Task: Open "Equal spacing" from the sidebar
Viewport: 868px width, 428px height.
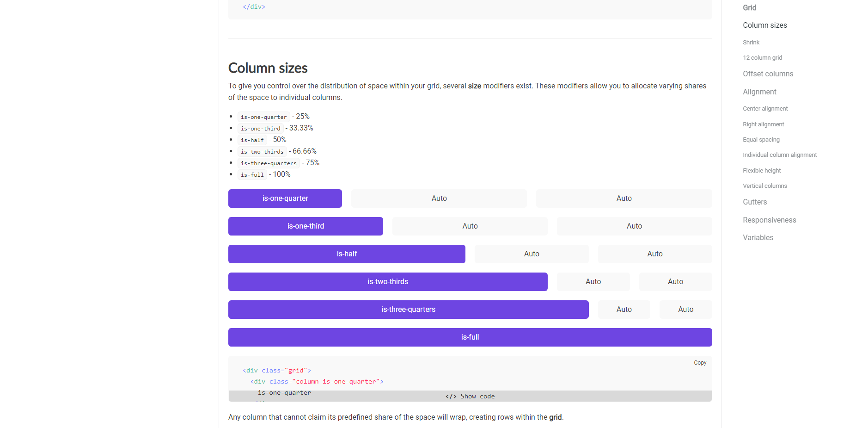Action: (x=761, y=139)
